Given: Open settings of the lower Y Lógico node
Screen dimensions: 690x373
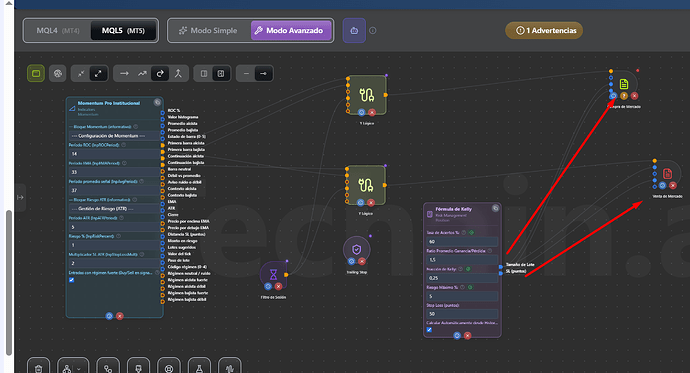Looking at the screenshot, I should [360, 203].
